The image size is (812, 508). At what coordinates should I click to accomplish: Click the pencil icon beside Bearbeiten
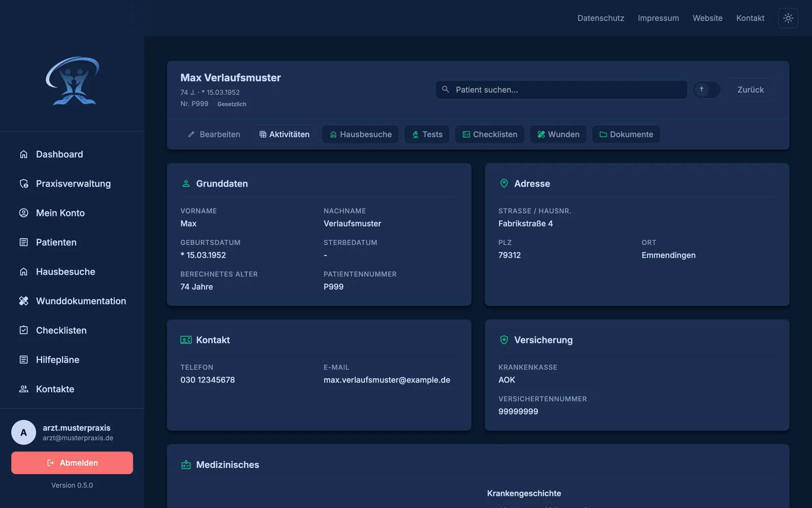pos(191,135)
